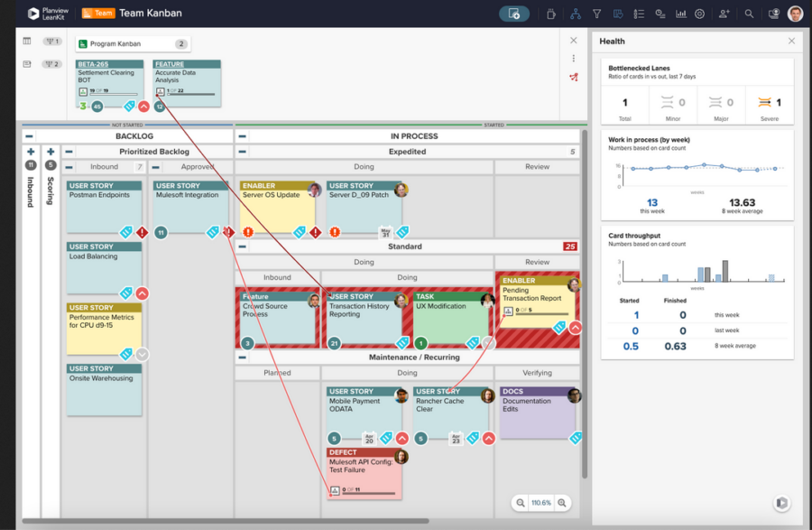Open the support headset icon near your avatar
The height and width of the screenshot is (530, 812).
[x=773, y=14]
